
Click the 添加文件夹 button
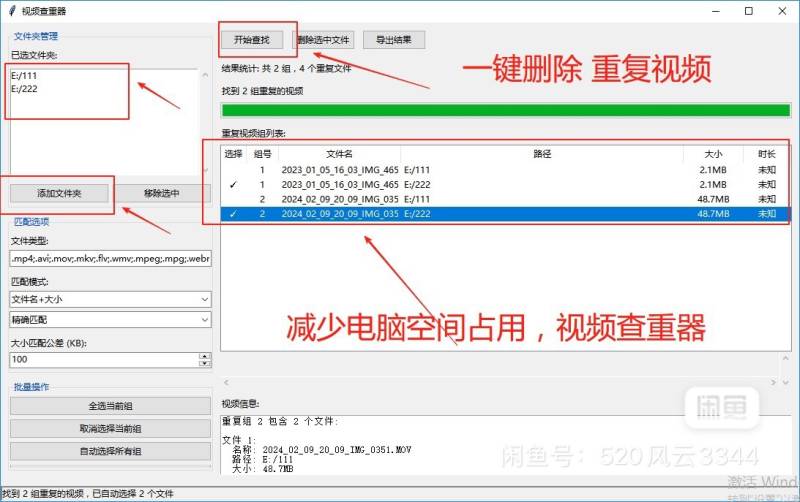point(59,193)
